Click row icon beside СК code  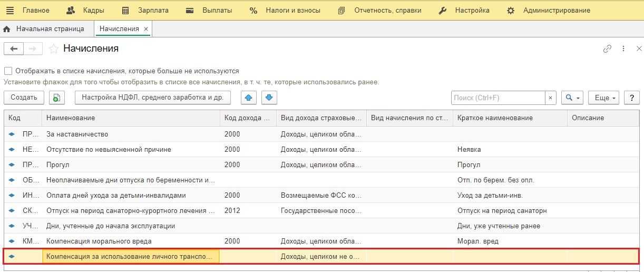[x=12, y=210]
